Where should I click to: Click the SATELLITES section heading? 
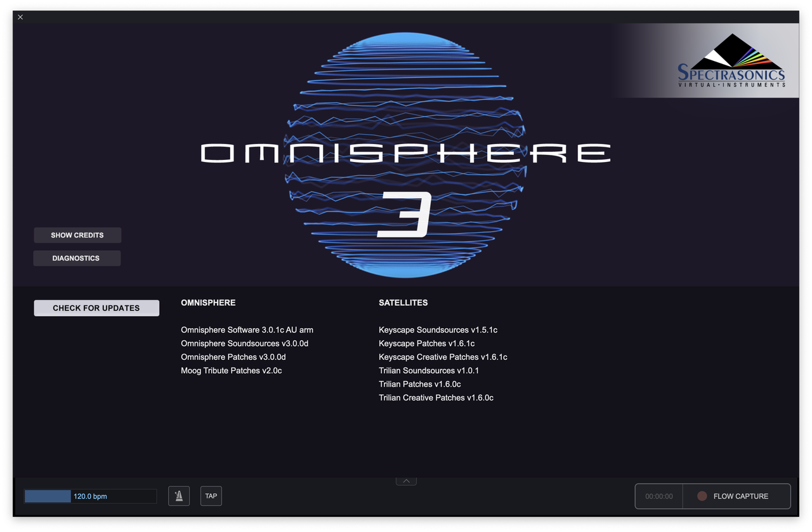pyautogui.click(x=403, y=303)
